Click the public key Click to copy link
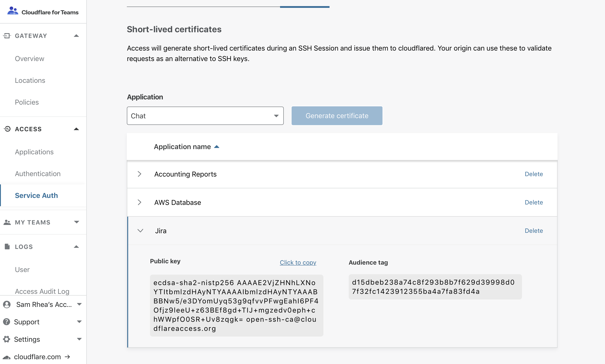Image resolution: width=605 pixels, height=364 pixels. pyautogui.click(x=298, y=262)
